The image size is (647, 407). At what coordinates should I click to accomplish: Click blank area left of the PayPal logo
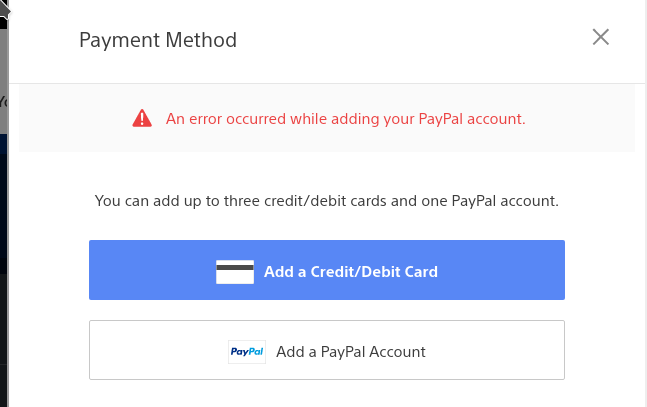[155, 350]
